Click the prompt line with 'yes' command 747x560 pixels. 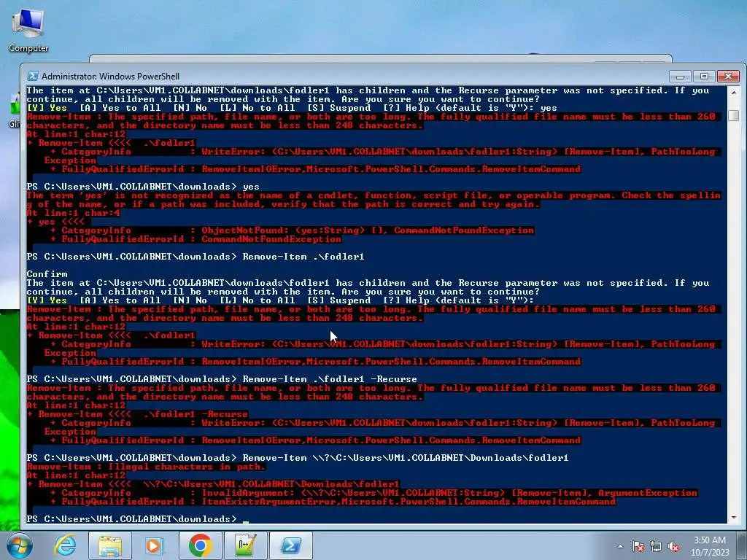point(143,187)
